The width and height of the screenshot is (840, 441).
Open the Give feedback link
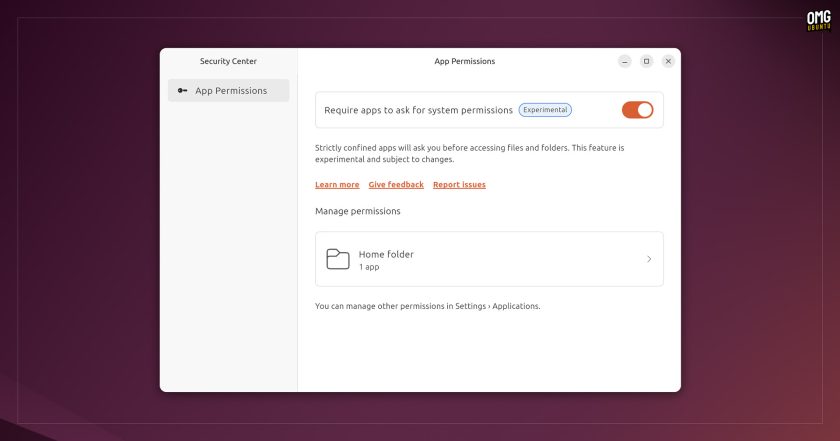click(396, 184)
